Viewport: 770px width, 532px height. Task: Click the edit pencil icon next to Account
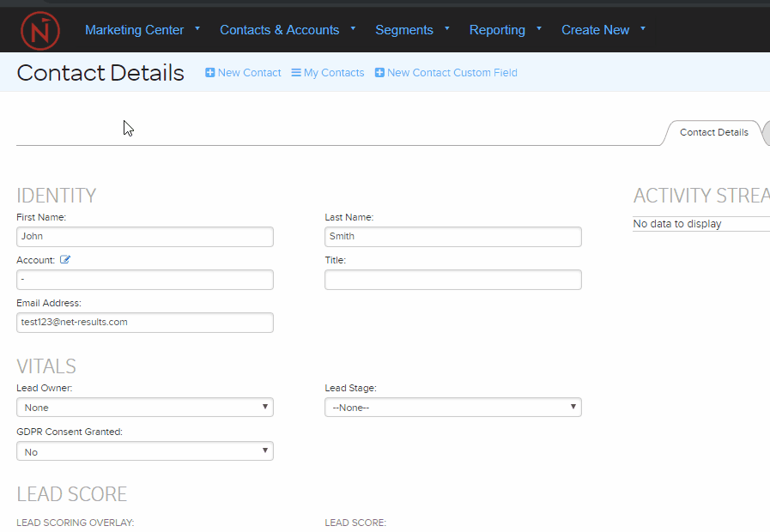tap(64, 259)
